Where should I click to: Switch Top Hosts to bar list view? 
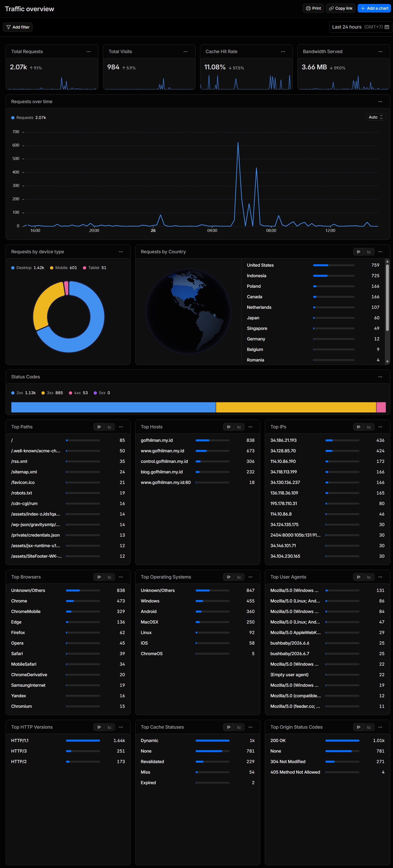tap(229, 427)
